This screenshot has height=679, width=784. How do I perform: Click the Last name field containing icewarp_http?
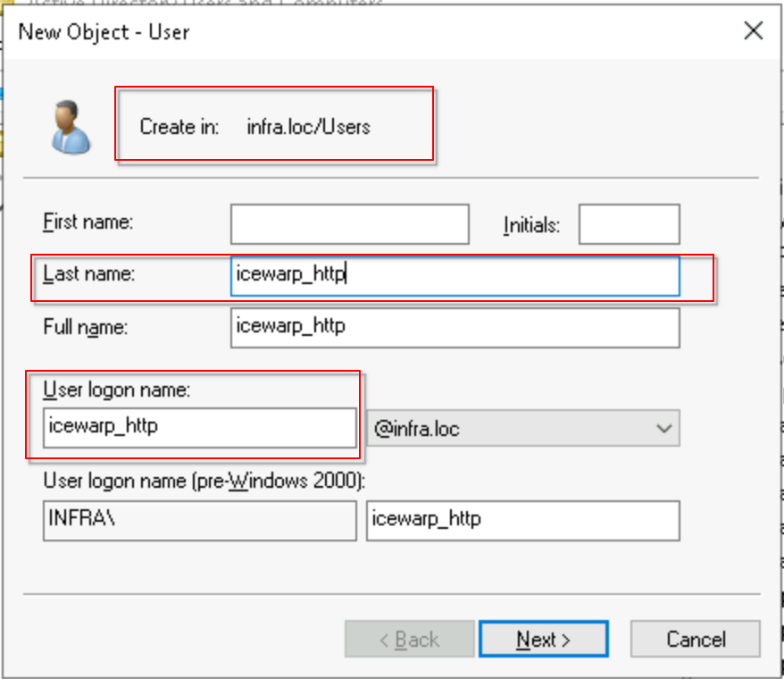455,276
